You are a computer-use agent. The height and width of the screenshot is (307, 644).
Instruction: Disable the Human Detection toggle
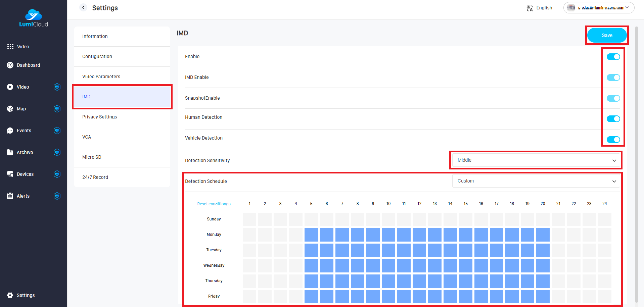coord(613,119)
